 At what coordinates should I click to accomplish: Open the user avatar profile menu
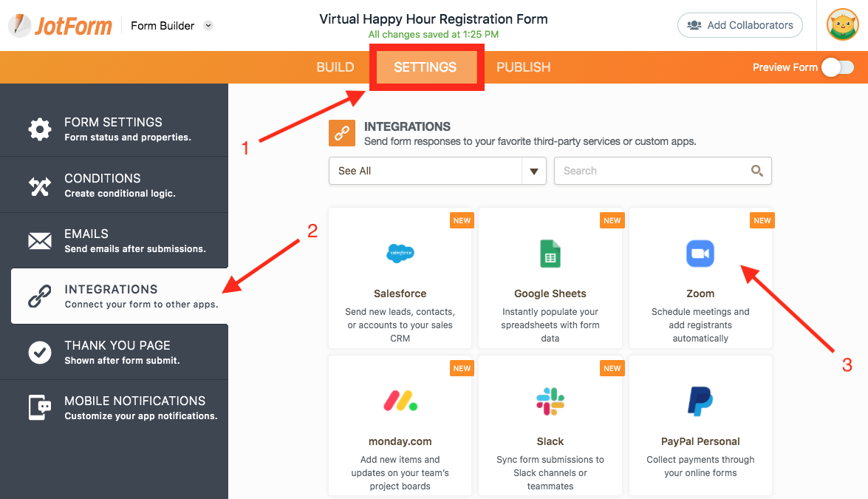842,25
